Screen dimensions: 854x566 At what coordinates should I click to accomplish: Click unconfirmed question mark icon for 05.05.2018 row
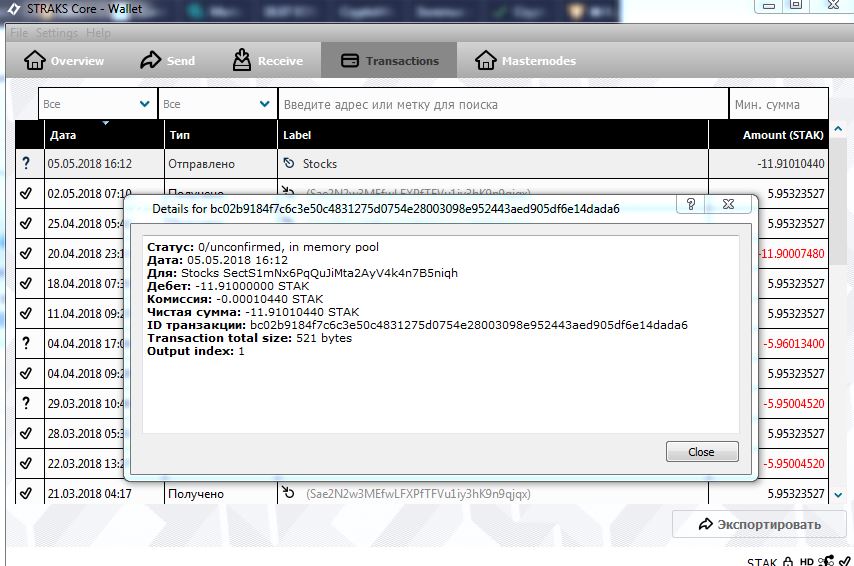(26, 163)
